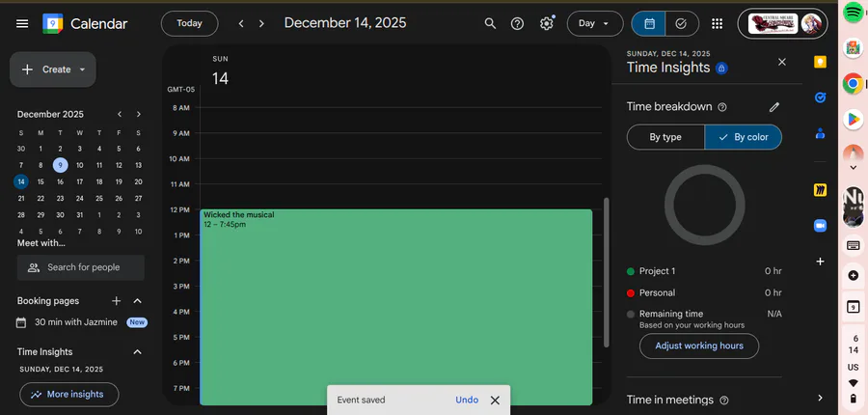This screenshot has height=415, width=868.
Task: Collapse the Time Insights sidebar section
Action: pos(137,352)
